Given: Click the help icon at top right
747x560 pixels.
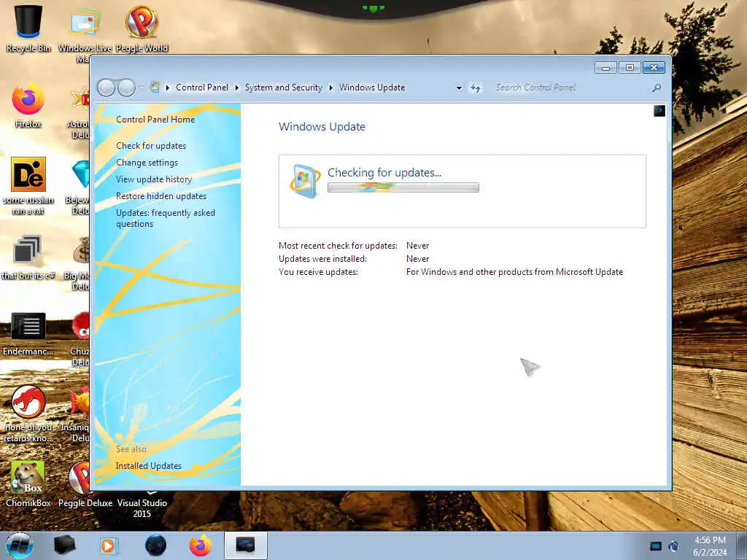Looking at the screenshot, I should (x=659, y=111).
